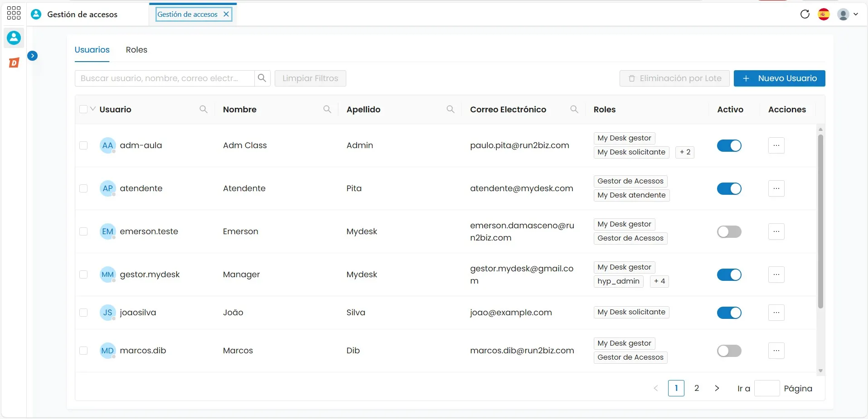Check the checkbox for atendente row
Image resolution: width=868 pixels, height=419 pixels.
83,188
